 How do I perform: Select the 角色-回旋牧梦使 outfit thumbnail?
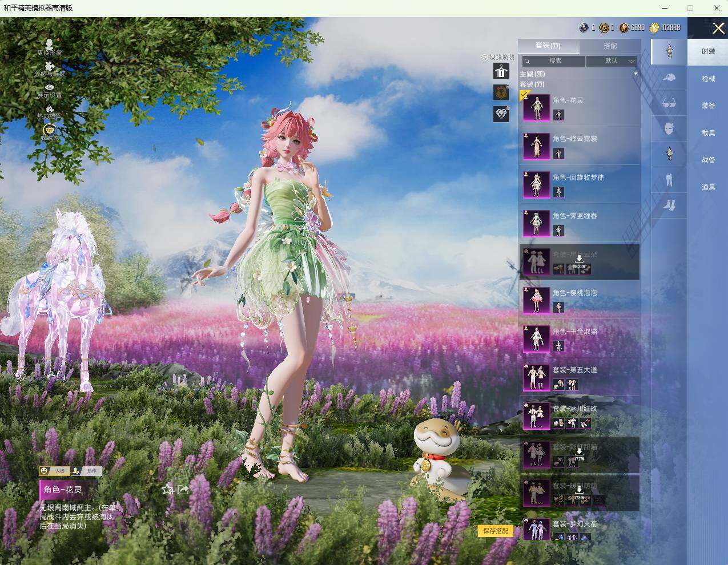(x=536, y=184)
